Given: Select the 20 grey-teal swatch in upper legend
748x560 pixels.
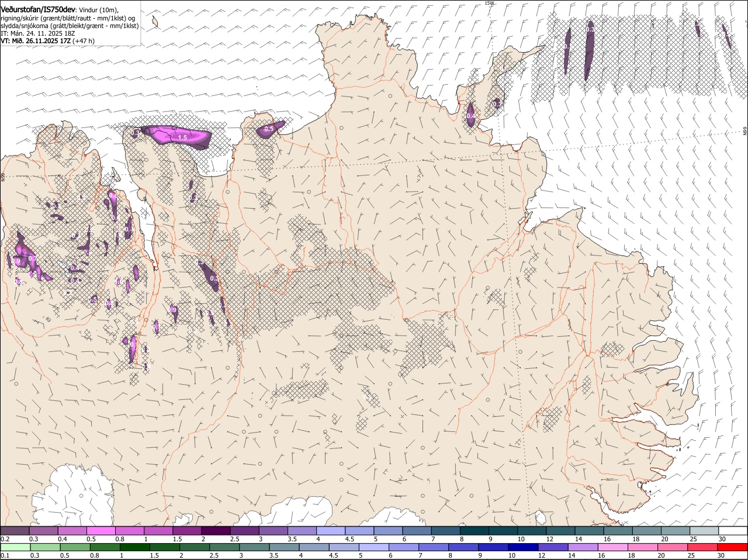Looking at the screenshot, I should click(676, 530).
